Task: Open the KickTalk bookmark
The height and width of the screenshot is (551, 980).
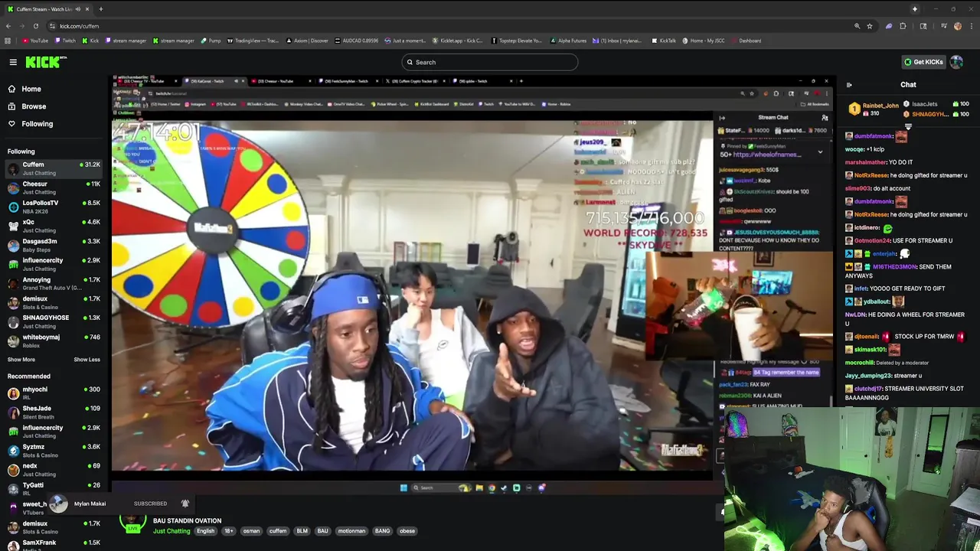Action: pos(663,41)
